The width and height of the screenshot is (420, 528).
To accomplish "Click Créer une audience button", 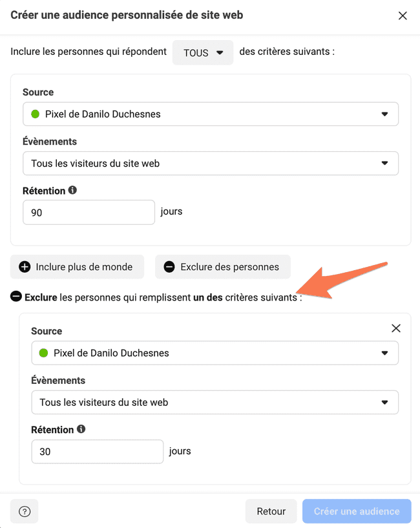I will (357, 511).
